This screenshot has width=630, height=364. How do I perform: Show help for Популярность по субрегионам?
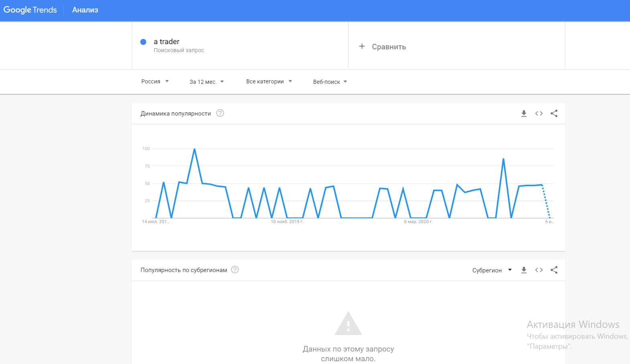click(x=235, y=270)
